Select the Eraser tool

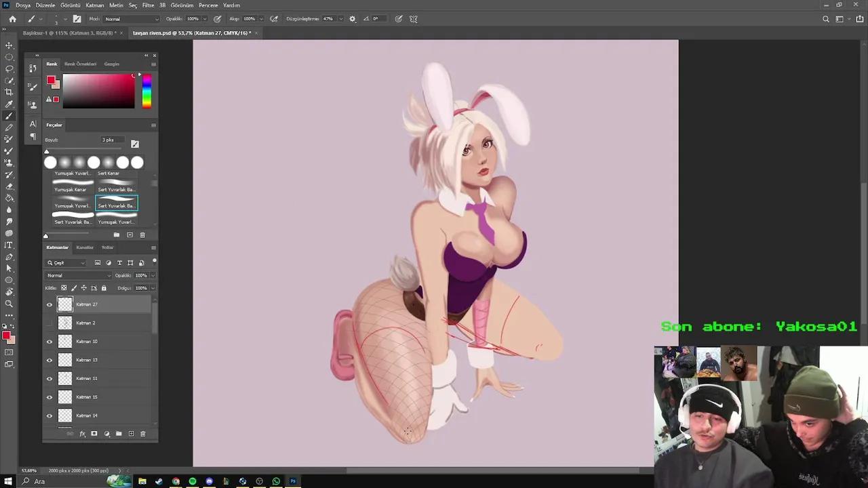pos(9,187)
